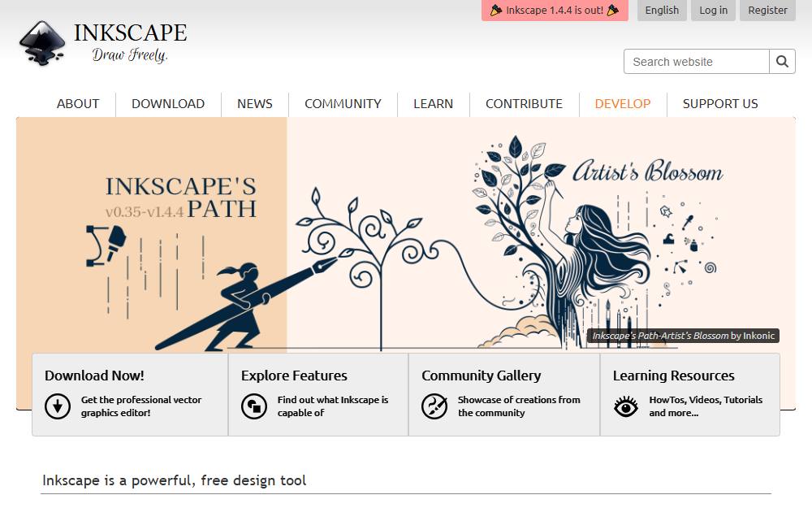Open the Learning Resources heading link

tap(673, 376)
